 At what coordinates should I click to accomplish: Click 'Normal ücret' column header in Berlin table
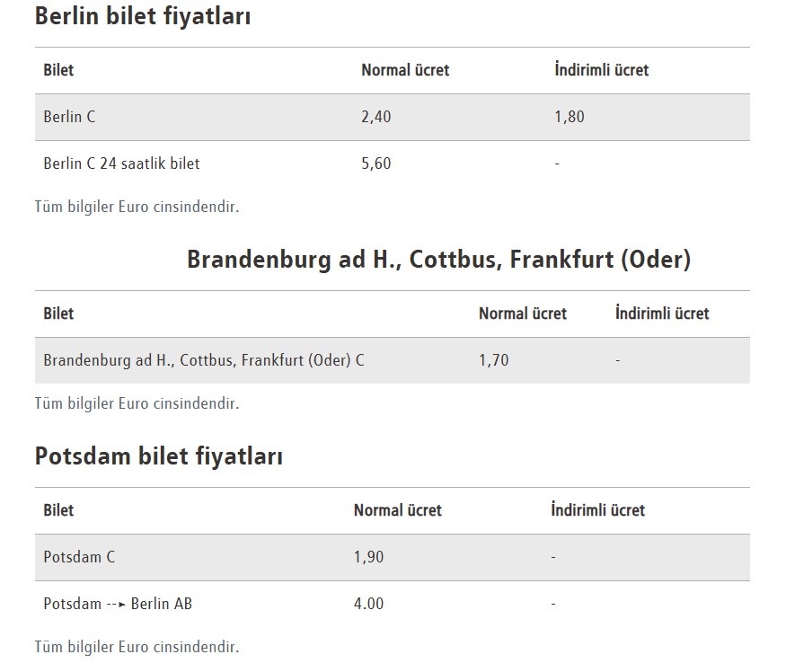pos(405,70)
